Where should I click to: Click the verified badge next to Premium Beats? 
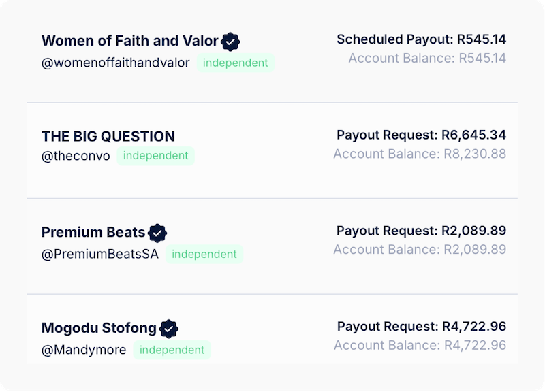[157, 233]
